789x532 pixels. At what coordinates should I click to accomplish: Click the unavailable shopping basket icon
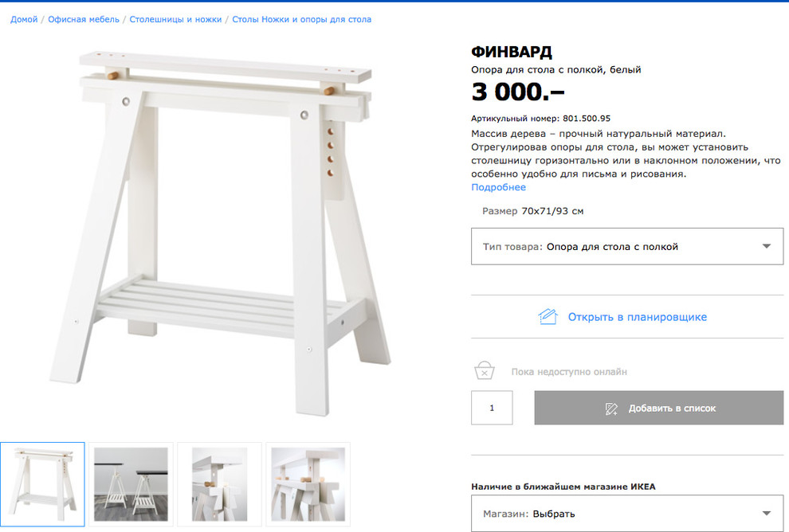point(484,370)
